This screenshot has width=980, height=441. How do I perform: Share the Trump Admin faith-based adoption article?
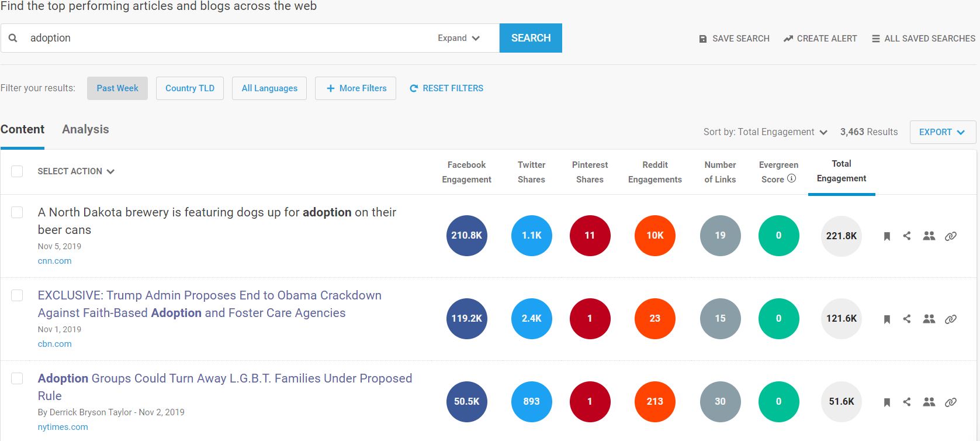pos(908,319)
